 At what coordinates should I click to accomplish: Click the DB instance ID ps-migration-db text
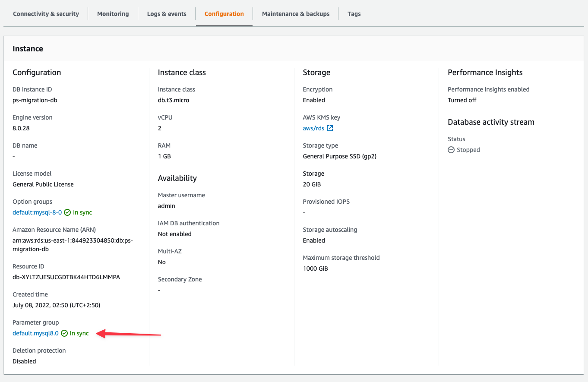point(35,100)
